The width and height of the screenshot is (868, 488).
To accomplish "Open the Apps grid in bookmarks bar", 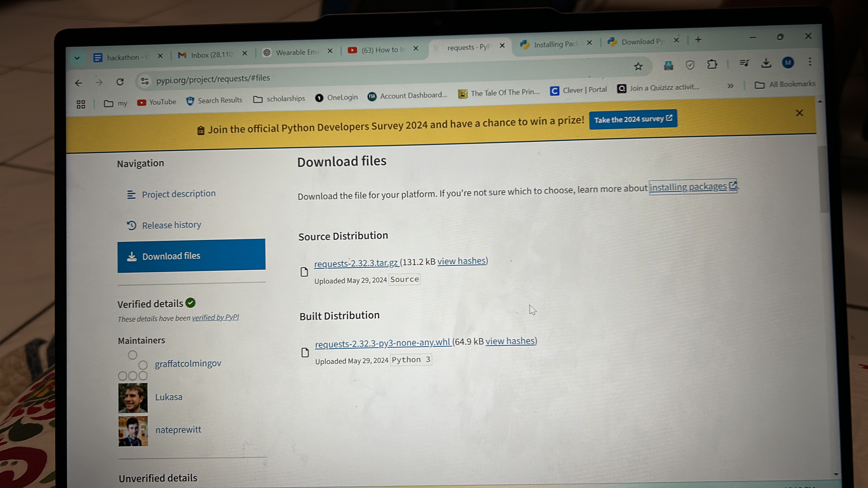I will pyautogui.click(x=81, y=104).
